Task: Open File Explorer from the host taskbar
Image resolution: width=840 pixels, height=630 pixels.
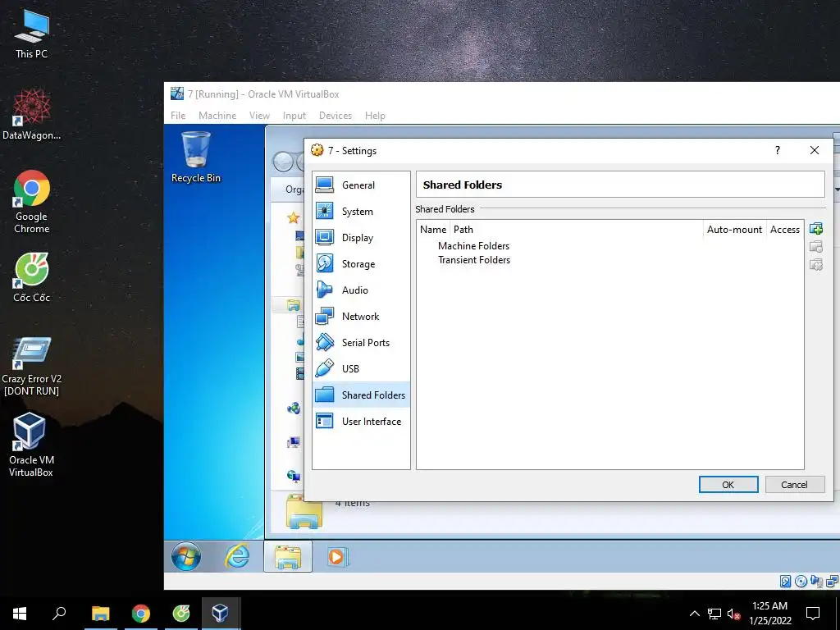Action: 100,614
